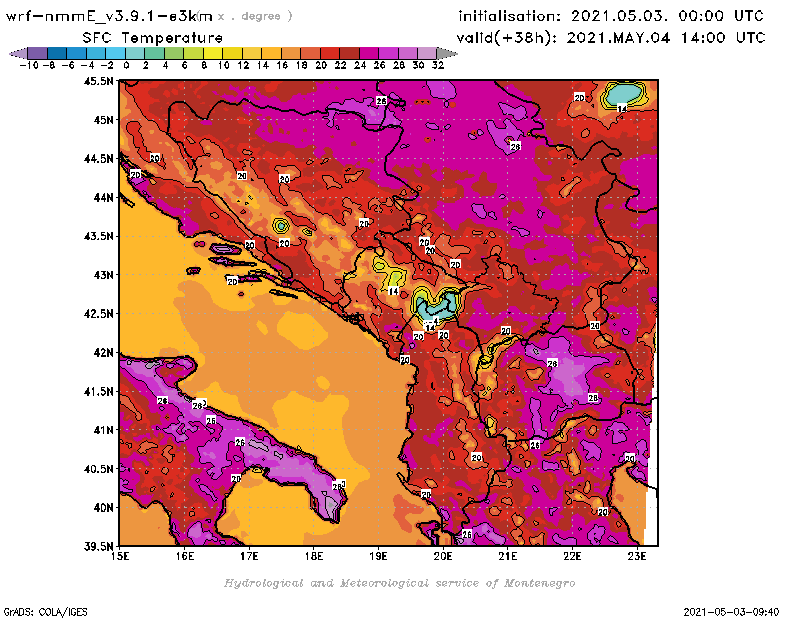Click the '20E' longitude label
This screenshot has height=618, width=800.
443,556
